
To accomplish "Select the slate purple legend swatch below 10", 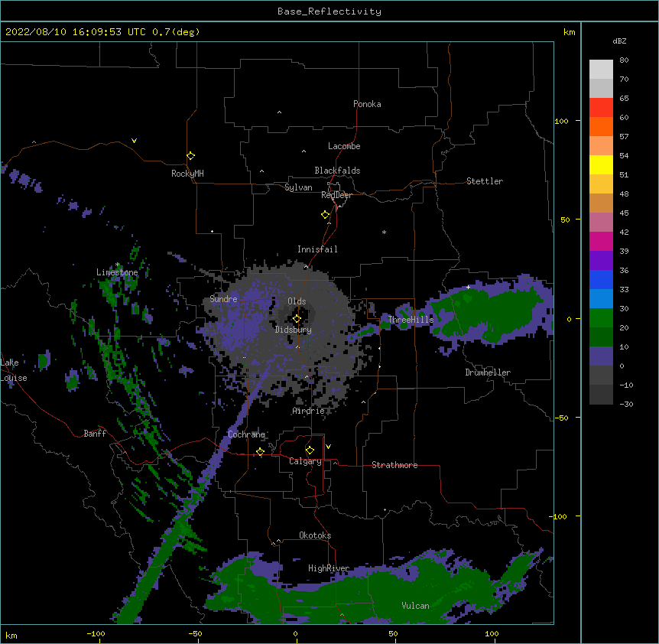I will 601,356.
